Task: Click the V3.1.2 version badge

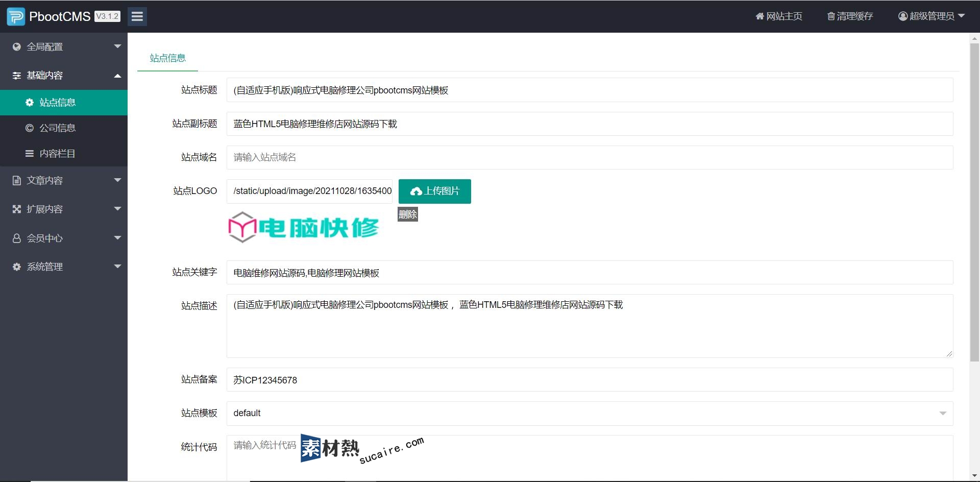Action: 107,16
